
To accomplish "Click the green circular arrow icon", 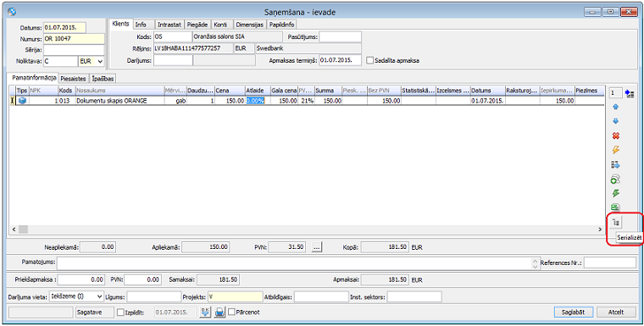I will tap(616, 179).
